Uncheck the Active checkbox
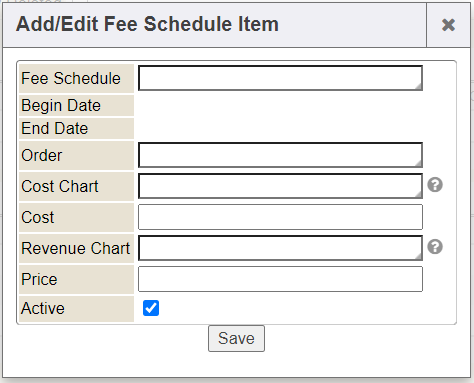The height and width of the screenshot is (383, 474). point(151,308)
